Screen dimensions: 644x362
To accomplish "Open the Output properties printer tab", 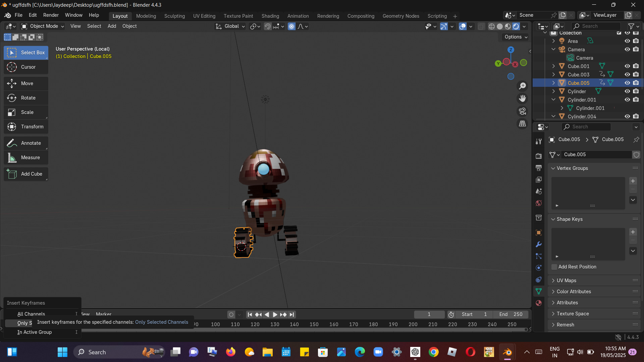I will pyautogui.click(x=539, y=168).
